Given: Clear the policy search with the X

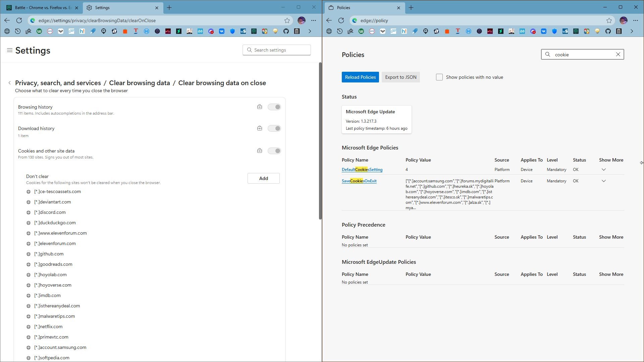Looking at the screenshot, I should [618, 54].
